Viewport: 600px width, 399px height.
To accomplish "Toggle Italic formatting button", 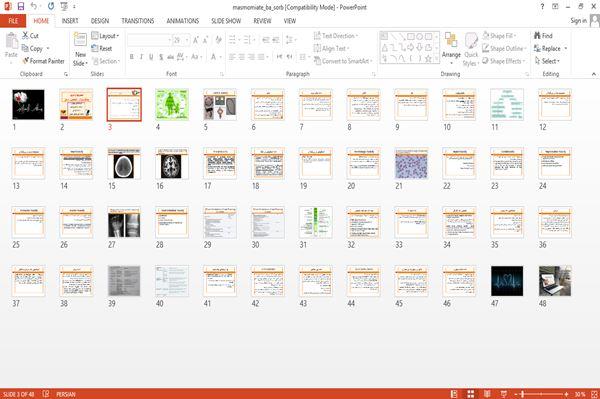I will point(141,57).
